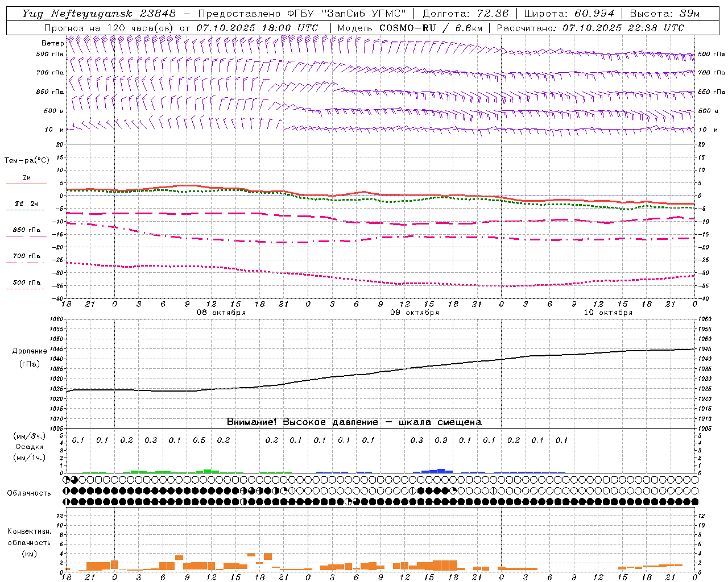Click the 'Долгота: 72.36' header field
This screenshot has width=728, height=582.
[465, 14]
